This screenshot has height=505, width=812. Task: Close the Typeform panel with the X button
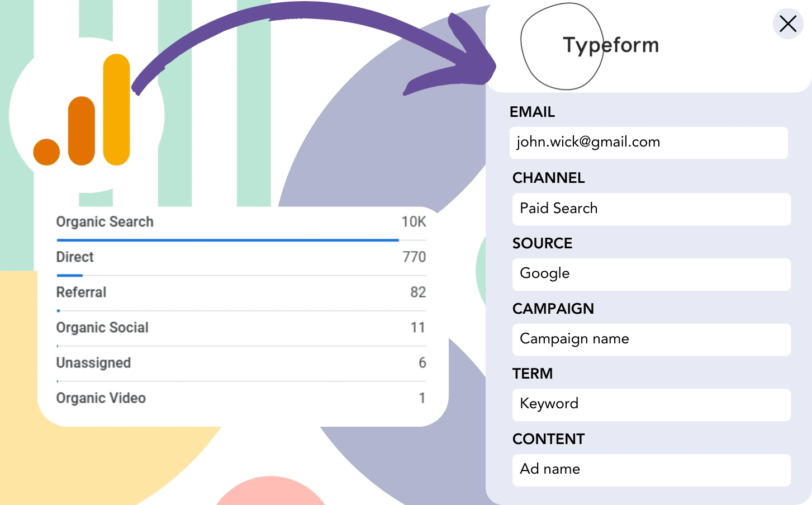coord(788,23)
